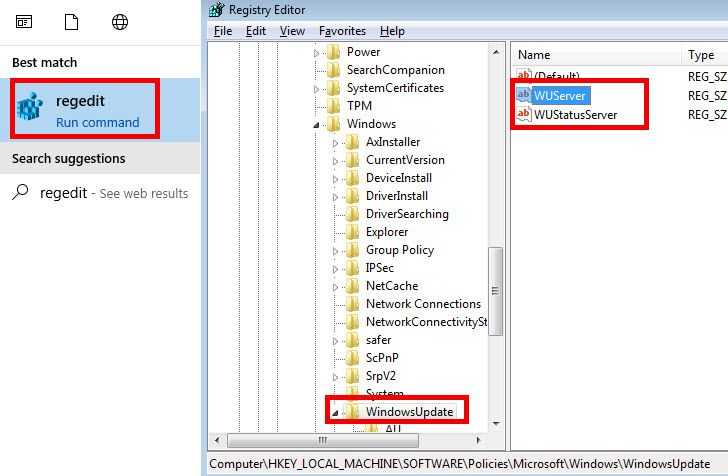Expand the Power key
The height and width of the screenshot is (476, 728).
(x=317, y=53)
